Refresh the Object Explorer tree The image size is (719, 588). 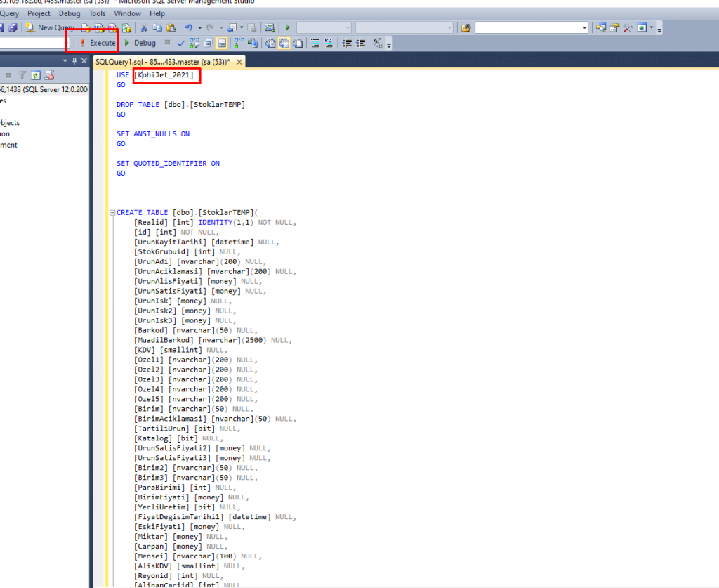pyautogui.click(x=36, y=74)
